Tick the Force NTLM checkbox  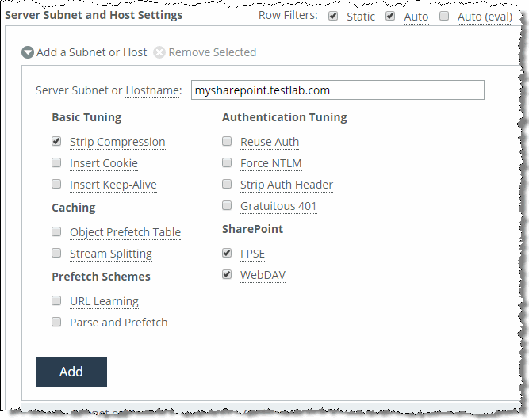(x=227, y=162)
